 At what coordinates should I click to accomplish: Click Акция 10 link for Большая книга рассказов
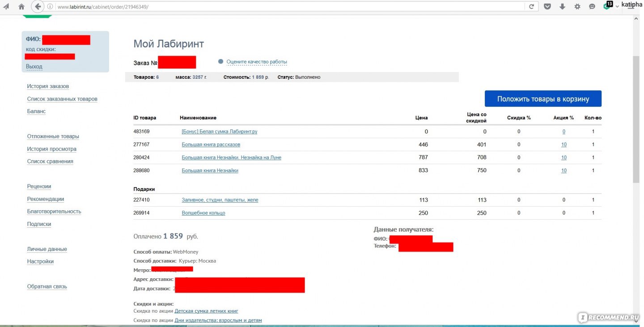pos(564,144)
